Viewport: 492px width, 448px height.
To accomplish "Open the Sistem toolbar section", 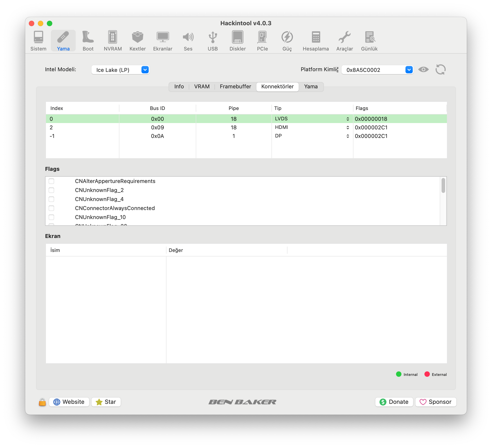I will (38, 41).
